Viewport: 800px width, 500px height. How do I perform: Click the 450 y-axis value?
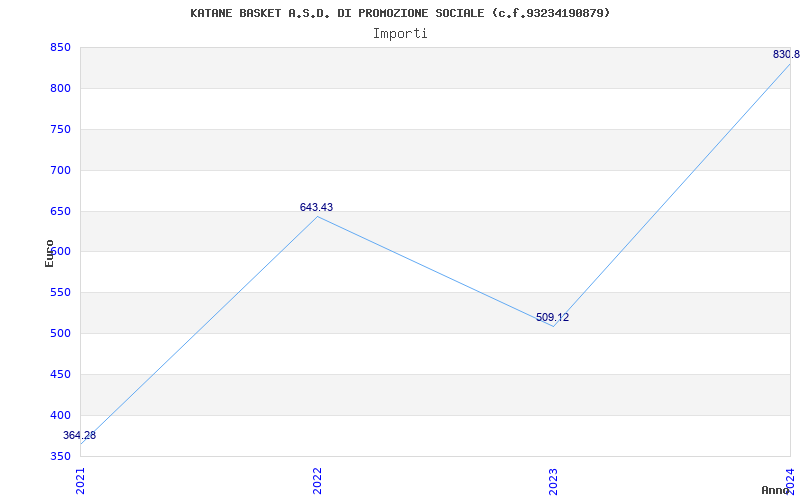point(60,374)
